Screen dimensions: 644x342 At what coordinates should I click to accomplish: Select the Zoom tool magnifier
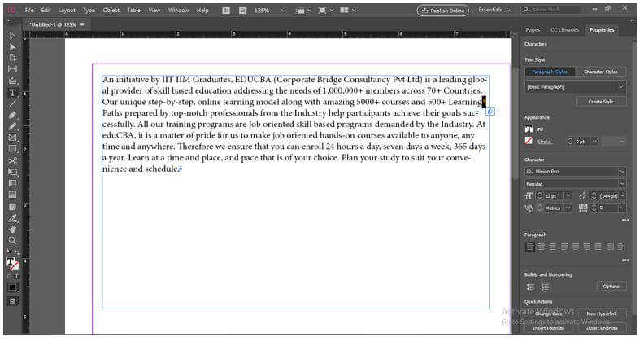(x=12, y=240)
